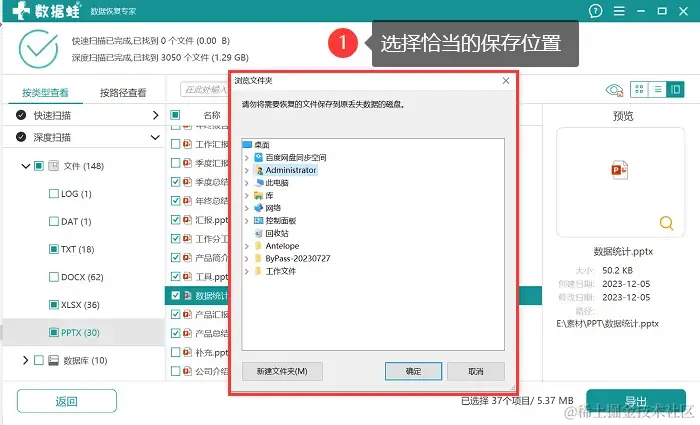Click the magnifier icon in preview pane

666,222
